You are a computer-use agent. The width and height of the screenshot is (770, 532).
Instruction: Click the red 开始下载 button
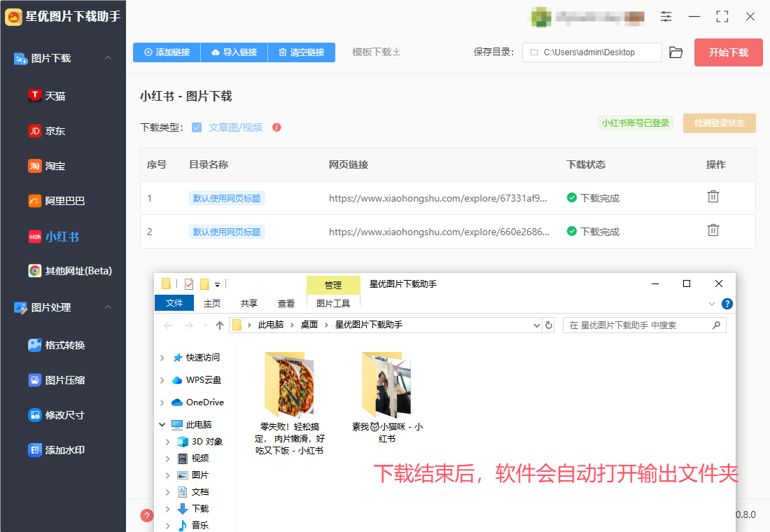pyautogui.click(x=728, y=52)
